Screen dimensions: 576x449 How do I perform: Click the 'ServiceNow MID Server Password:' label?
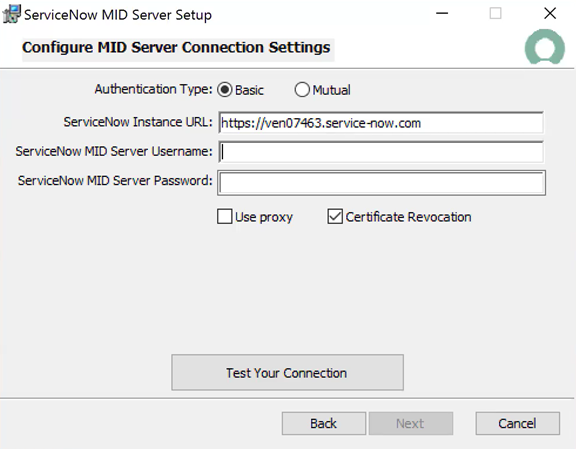point(115,181)
